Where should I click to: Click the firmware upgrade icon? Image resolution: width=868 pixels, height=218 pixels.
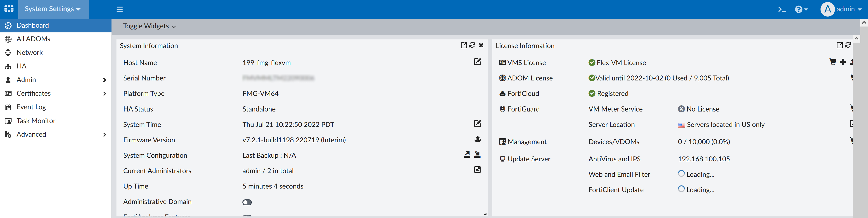(477, 139)
